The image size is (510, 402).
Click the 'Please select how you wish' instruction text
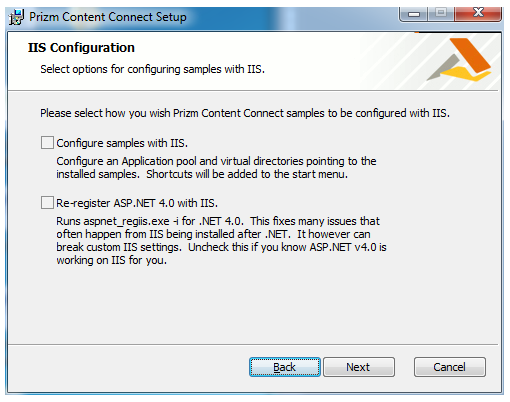245,113
